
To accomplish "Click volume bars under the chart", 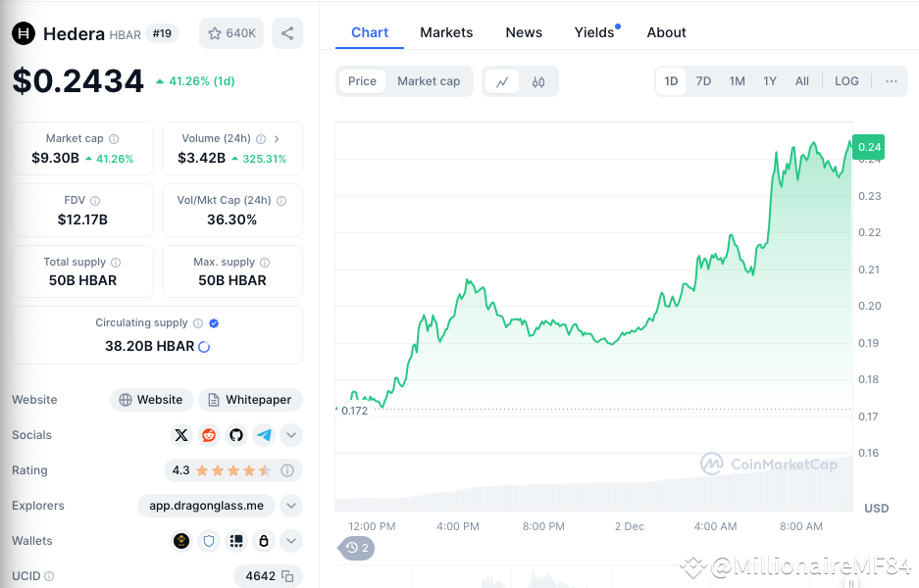I will point(593,495).
